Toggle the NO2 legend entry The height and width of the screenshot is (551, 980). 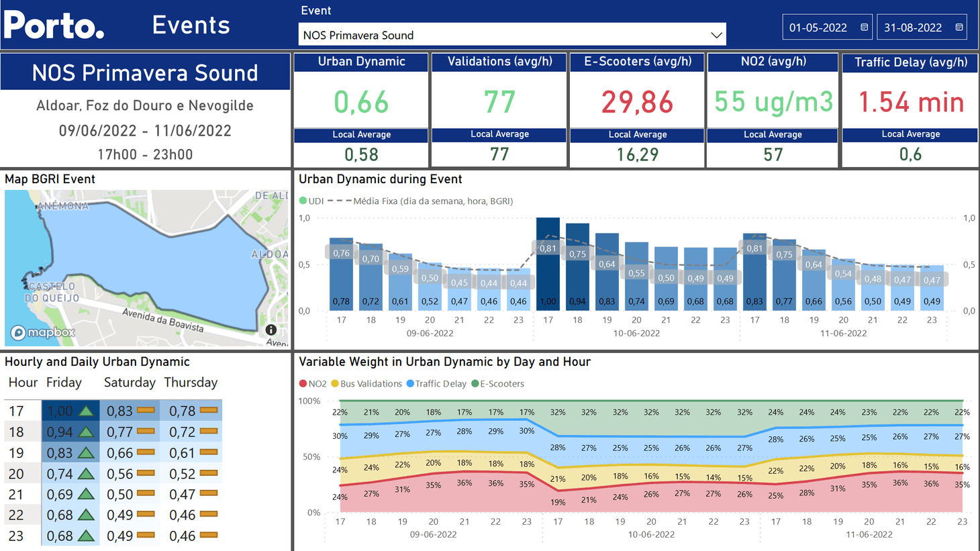tap(313, 384)
